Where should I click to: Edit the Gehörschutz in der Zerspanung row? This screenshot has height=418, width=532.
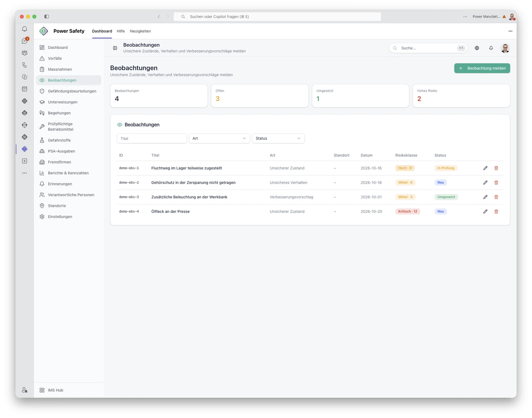(485, 182)
